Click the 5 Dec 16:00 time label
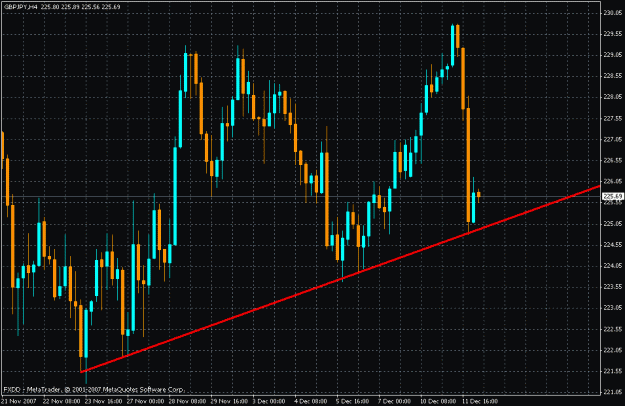The image size is (625, 406). (x=353, y=401)
